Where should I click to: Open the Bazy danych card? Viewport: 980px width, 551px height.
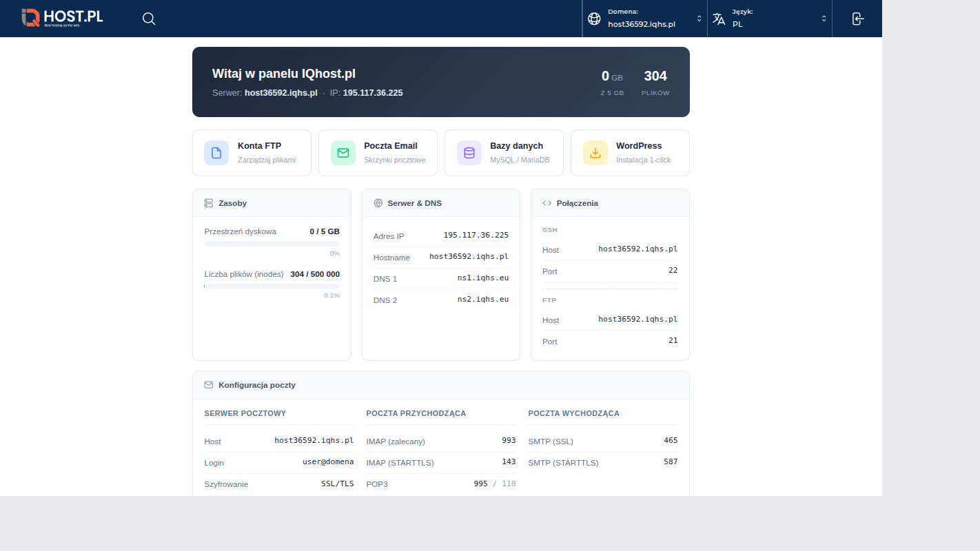pyautogui.click(x=504, y=153)
